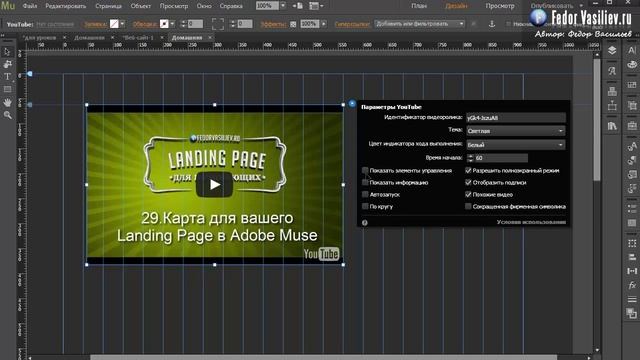Uncheck 'Похожие видео' checkbox

click(468, 195)
